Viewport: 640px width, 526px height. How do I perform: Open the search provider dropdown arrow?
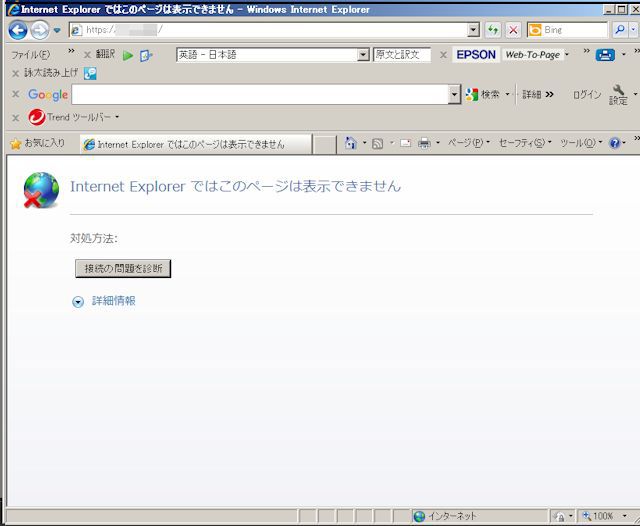[x=633, y=30]
